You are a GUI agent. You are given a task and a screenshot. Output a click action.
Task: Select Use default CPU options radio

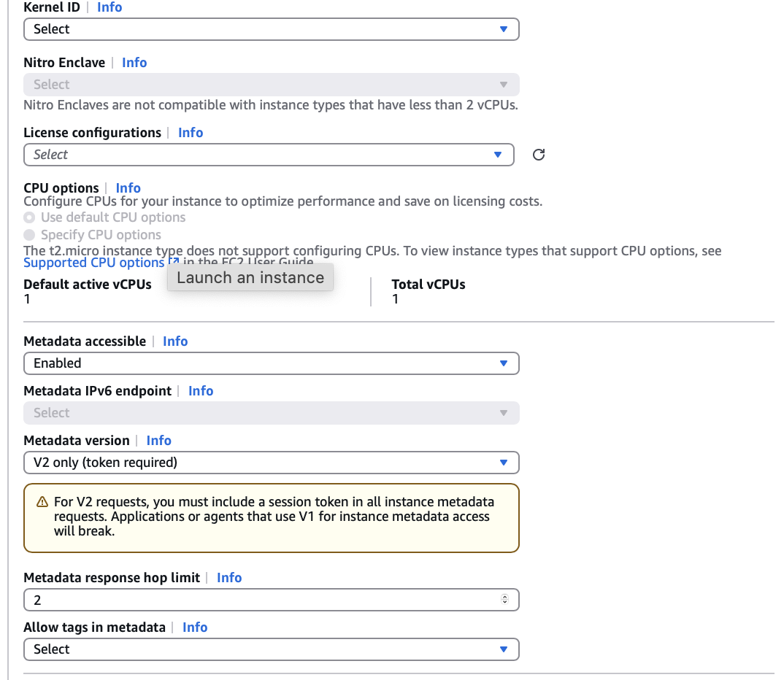pos(29,217)
